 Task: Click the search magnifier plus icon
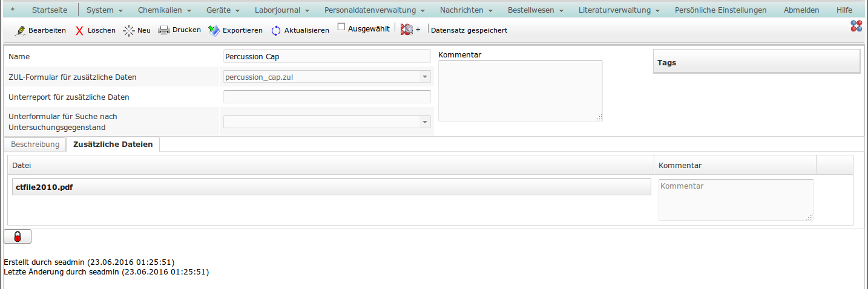[x=407, y=30]
